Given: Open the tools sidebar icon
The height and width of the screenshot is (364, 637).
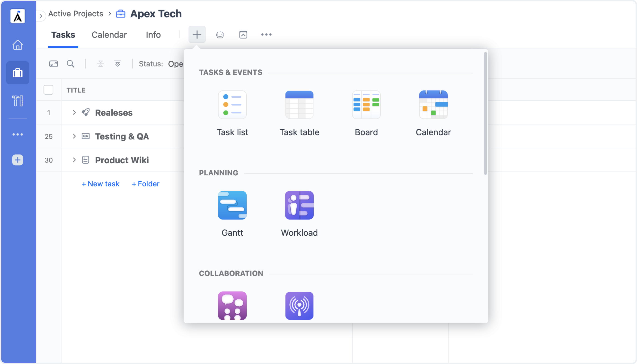Looking at the screenshot, I should tap(18, 101).
